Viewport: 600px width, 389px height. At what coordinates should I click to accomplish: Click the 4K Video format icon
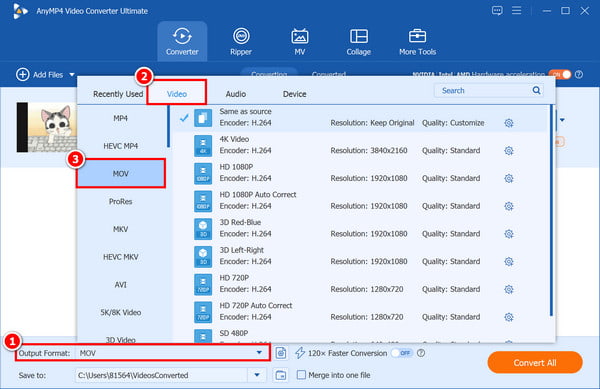pos(203,146)
